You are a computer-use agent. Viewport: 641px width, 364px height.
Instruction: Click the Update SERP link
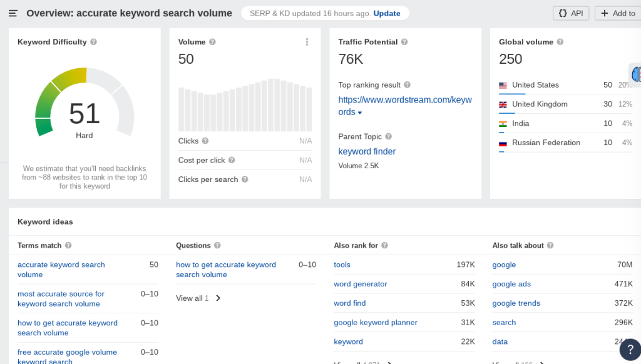coord(387,13)
